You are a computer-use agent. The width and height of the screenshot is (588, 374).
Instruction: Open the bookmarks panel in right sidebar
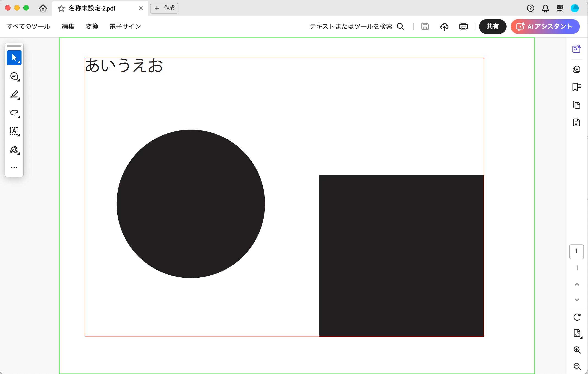click(576, 87)
